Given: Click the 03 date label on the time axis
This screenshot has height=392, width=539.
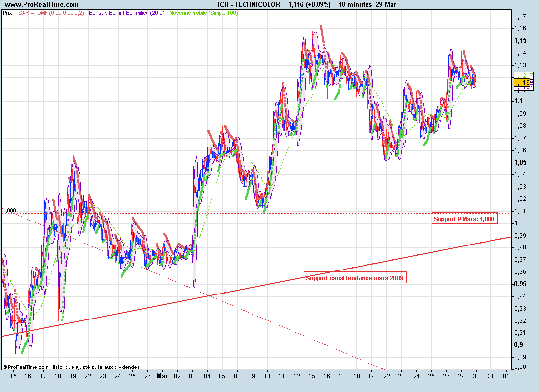Looking at the screenshot, I should click(x=192, y=376).
